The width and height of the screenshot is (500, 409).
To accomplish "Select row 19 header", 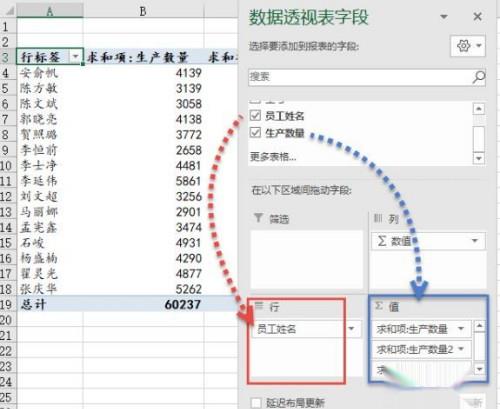I will [x=7, y=305].
